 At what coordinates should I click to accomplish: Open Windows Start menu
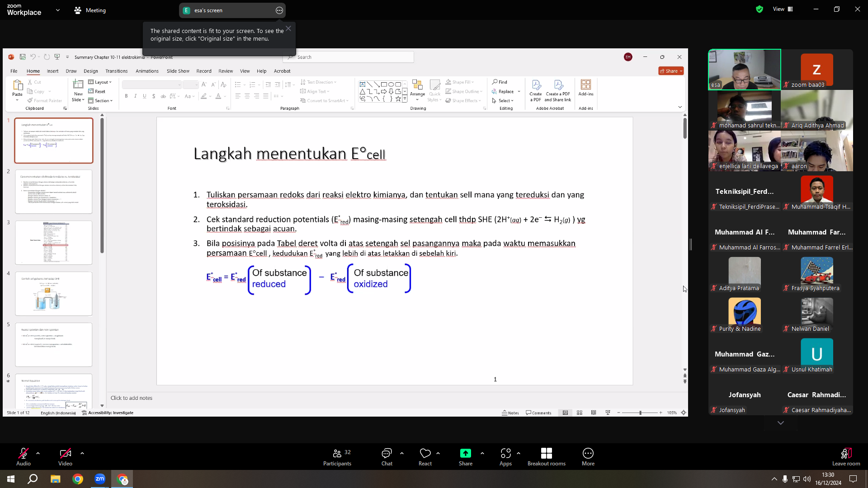point(11,479)
